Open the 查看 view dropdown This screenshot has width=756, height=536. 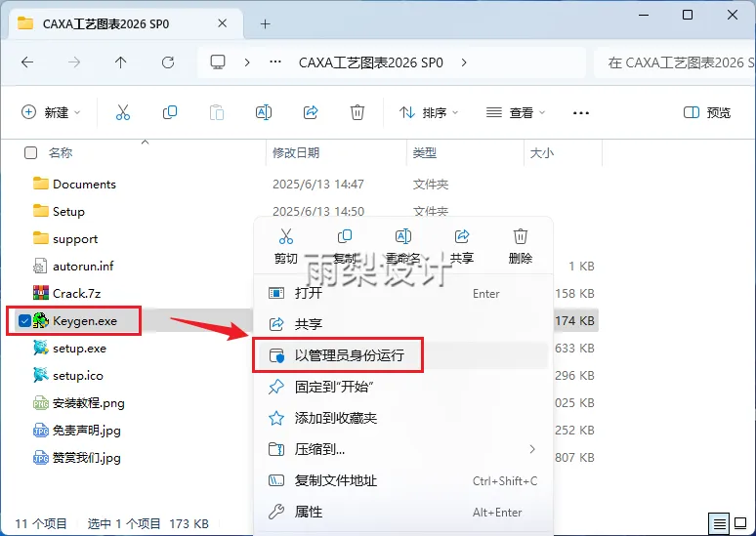[x=516, y=113]
